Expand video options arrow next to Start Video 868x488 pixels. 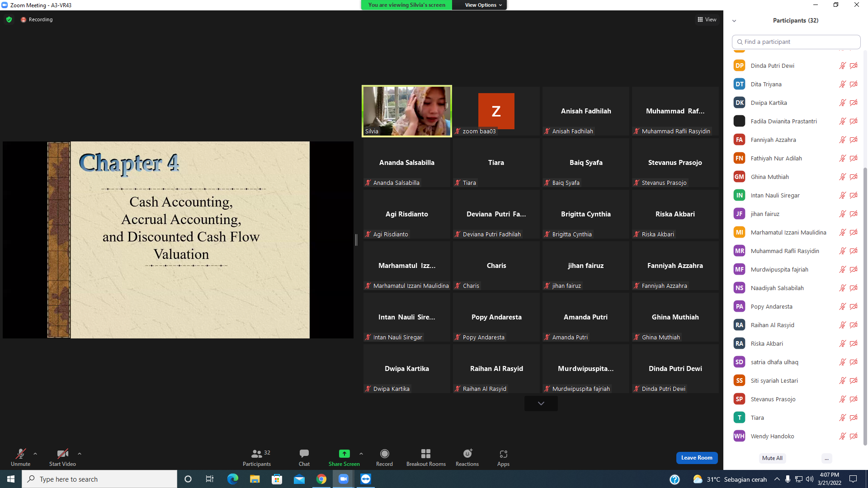pos(80,454)
